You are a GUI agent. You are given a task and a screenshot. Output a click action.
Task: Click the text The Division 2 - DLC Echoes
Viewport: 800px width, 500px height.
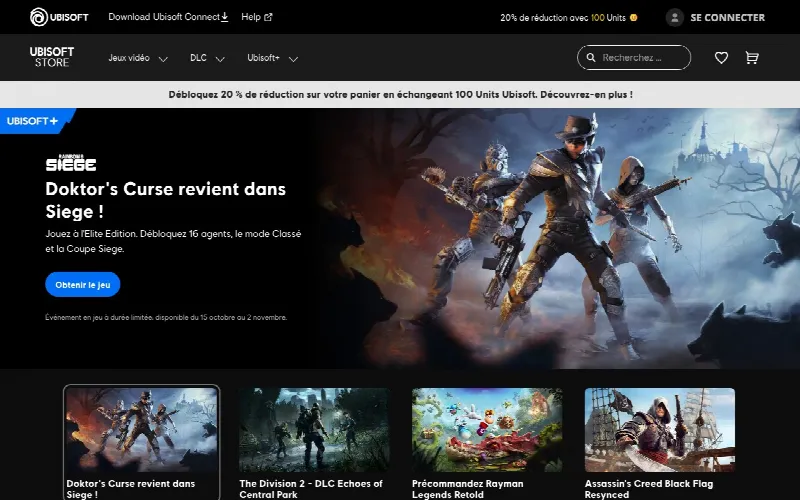pyautogui.click(x=311, y=489)
